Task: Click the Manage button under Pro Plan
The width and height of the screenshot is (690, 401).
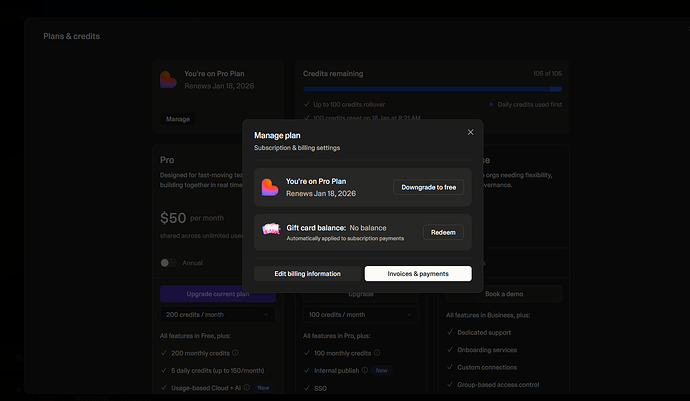Action: point(178,119)
